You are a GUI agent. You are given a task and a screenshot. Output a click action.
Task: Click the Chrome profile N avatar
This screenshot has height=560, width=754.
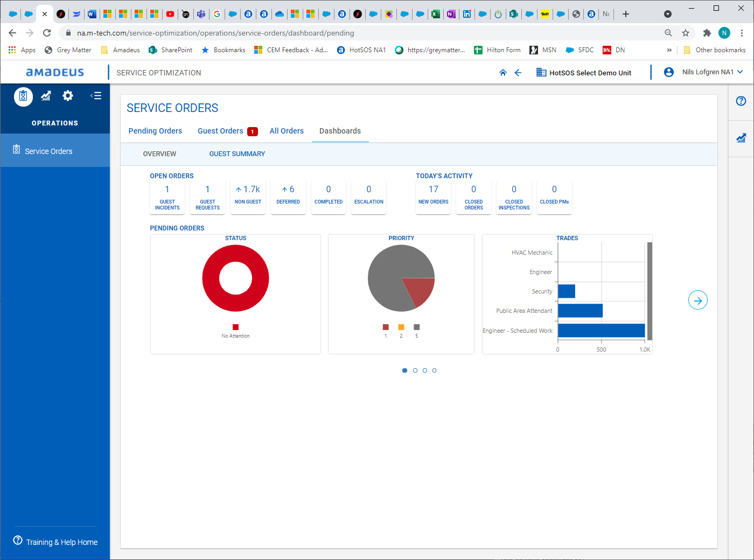724,33
